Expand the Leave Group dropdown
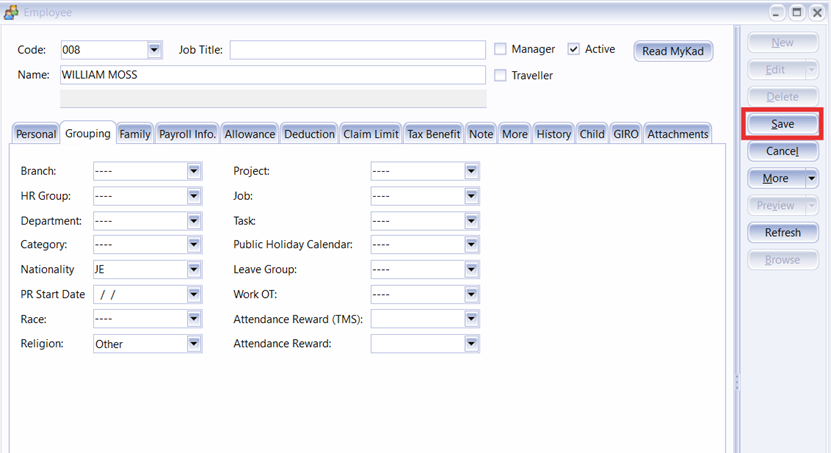 [471, 270]
